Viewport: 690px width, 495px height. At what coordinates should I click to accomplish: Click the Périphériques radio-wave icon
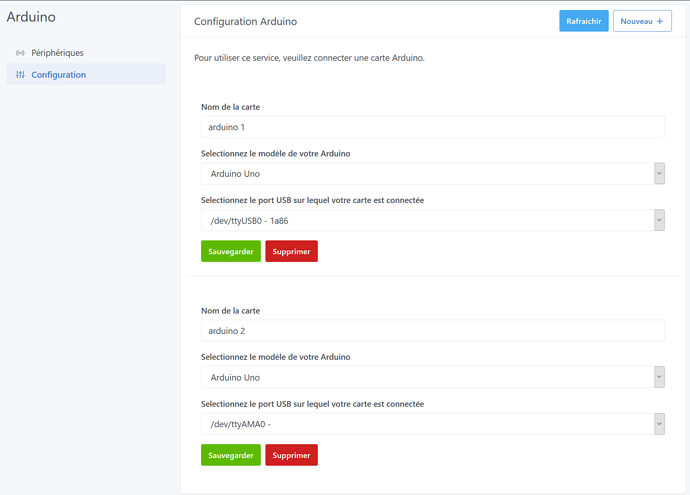tap(20, 53)
